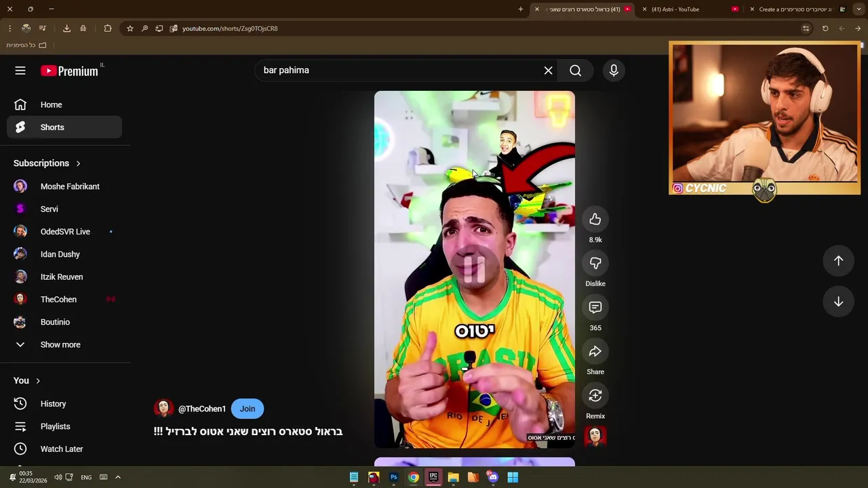Viewport: 868px width, 488px height.
Task: Open media controls in Chrome toolbar
Action: tap(42, 28)
